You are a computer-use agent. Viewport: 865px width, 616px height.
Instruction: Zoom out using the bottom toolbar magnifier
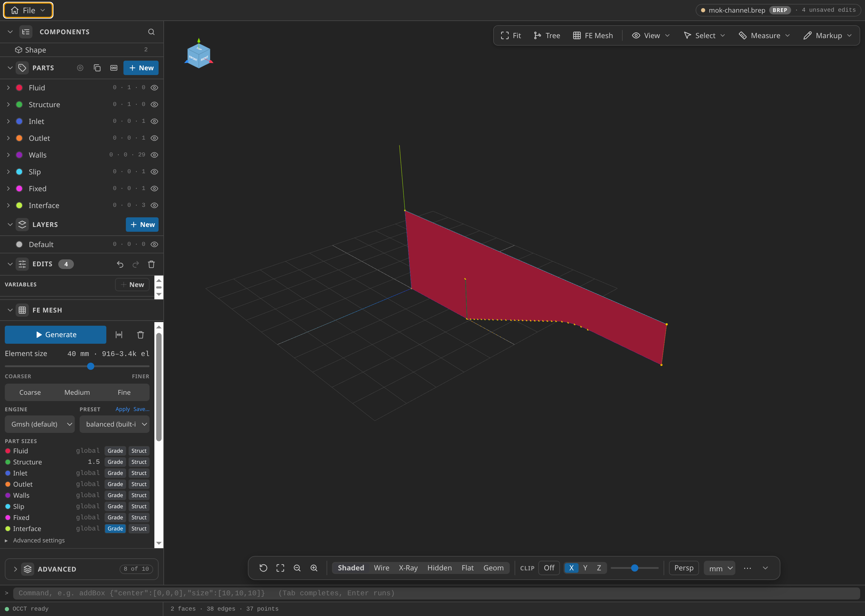coord(297,568)
